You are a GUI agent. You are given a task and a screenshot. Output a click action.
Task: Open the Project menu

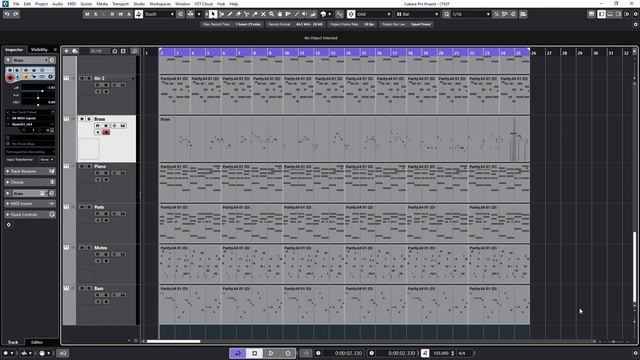41,4
